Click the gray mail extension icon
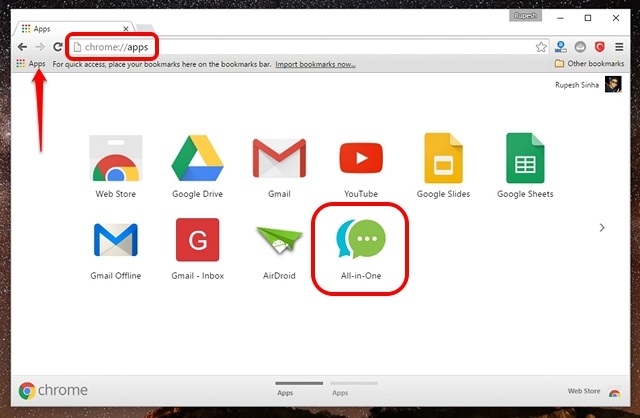The width and height of the screenshot is (640, 418). point(580,47)
